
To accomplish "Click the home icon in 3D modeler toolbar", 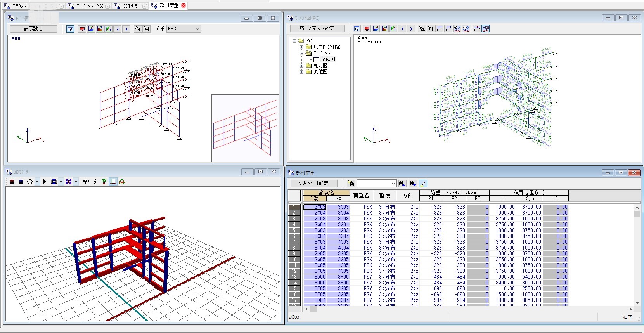I will [122, 182].
